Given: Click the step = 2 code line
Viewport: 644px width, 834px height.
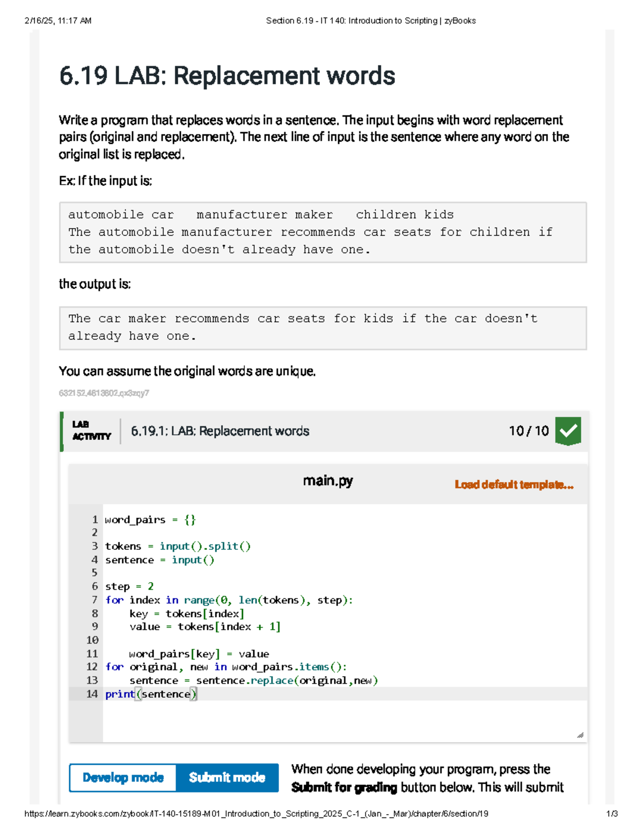Looking at the screenshot, I should coord(129,586).
